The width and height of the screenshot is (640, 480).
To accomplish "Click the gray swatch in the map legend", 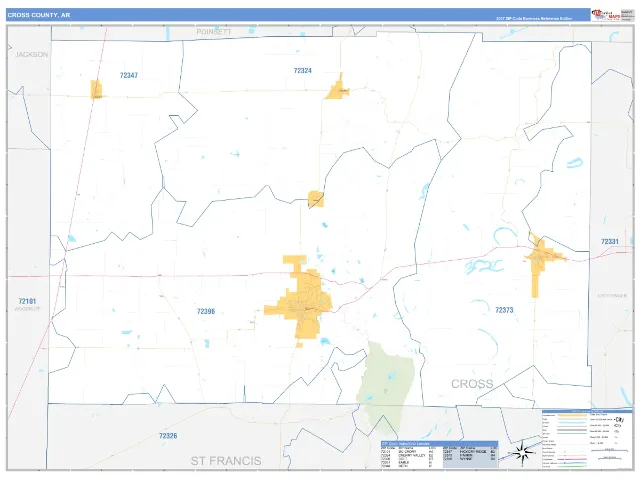I will pos(572,430).
